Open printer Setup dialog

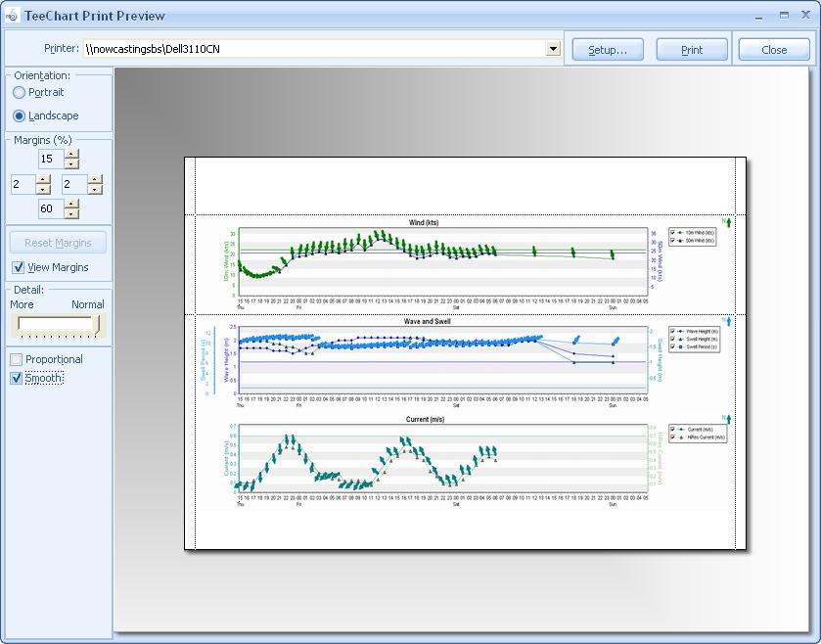pos(608,50)
